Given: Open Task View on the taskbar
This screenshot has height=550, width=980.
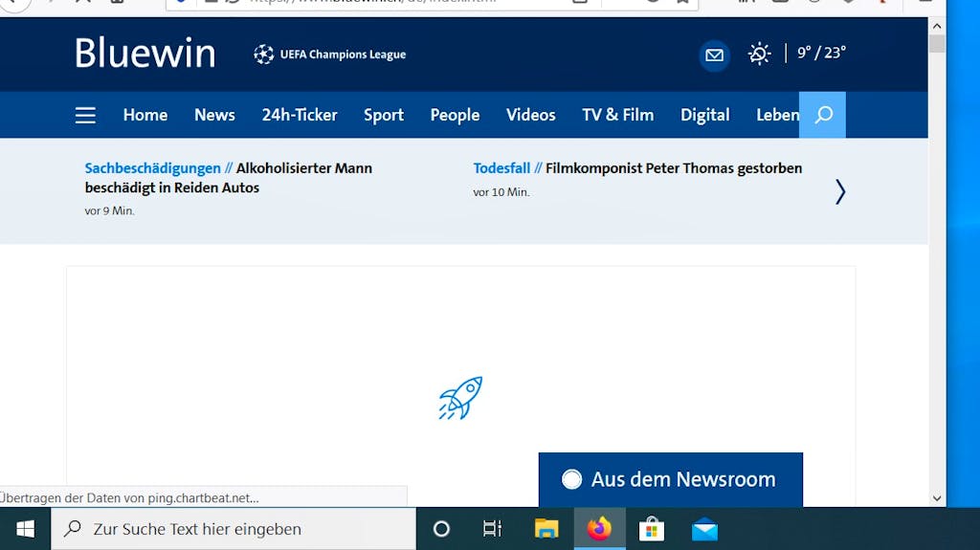Looking at the screenshot, I should pyautogui.click(x=493, y=529).
